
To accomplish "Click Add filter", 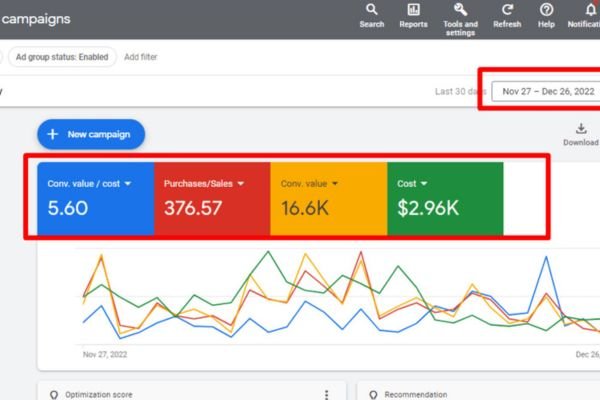I will tap(140, 57).
